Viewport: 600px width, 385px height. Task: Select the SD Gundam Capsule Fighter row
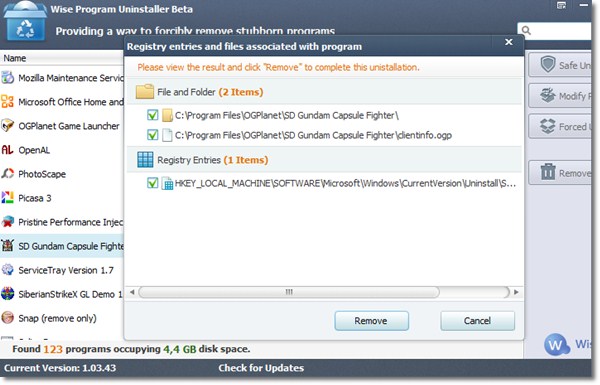[x=62, y=246]
